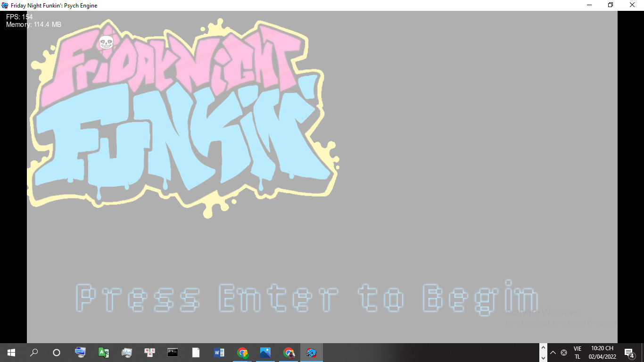Open the clock and date flyout
Screen dimensions: 644x362
(x=602, y=353)
